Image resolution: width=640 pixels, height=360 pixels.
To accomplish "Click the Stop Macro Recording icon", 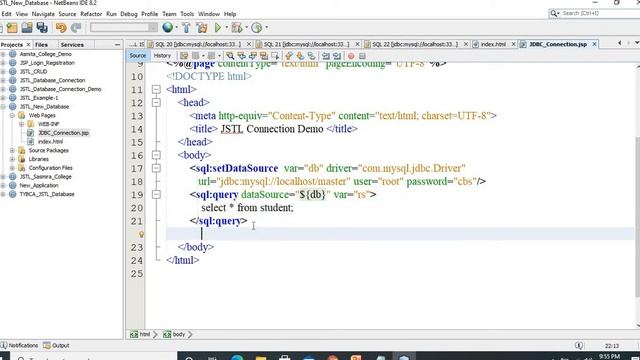I will tap(362, 56).
